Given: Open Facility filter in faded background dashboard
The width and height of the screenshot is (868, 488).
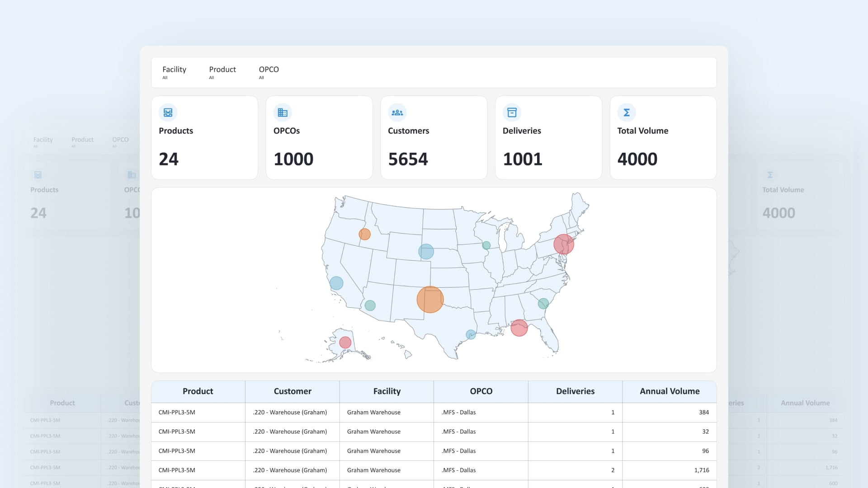Looking at the screenshot, I should 43,142.
